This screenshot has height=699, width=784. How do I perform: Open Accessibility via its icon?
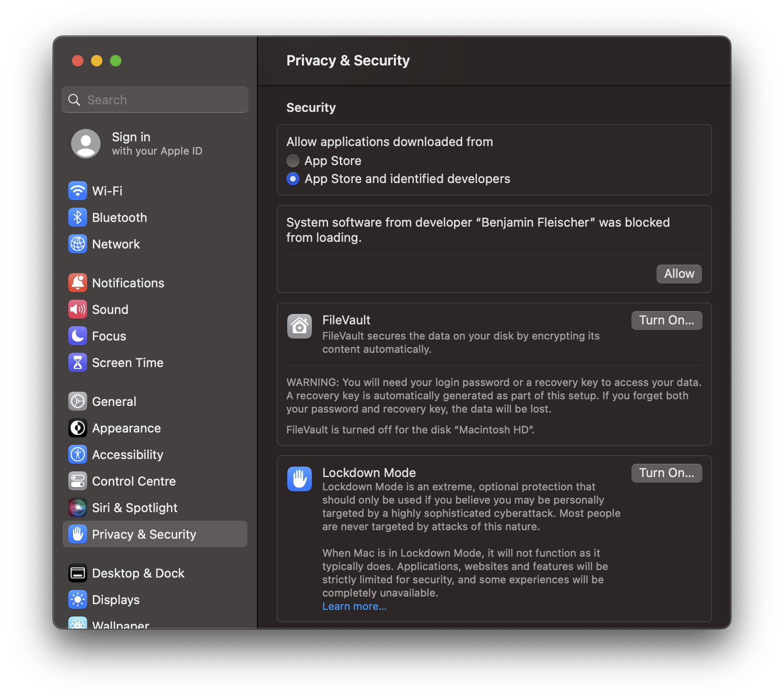point(78,455)
